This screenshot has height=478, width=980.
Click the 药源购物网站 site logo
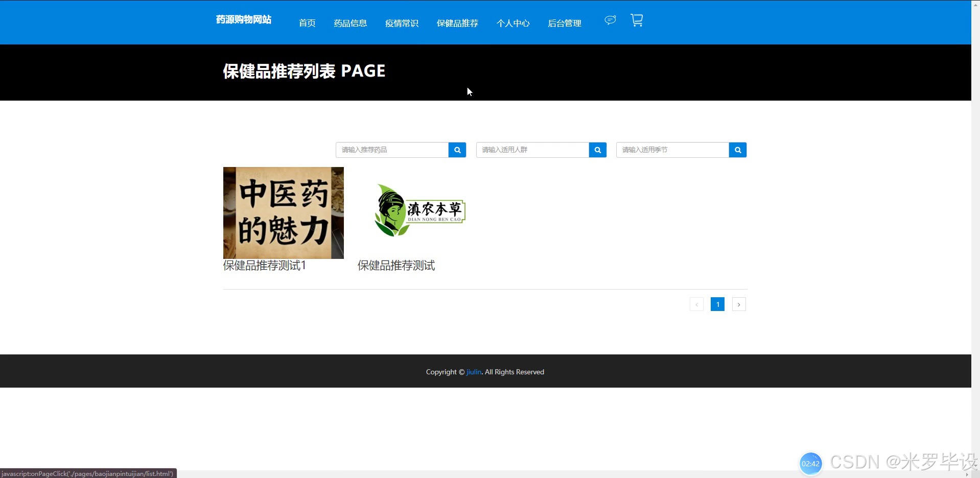[x=243, y=20]
